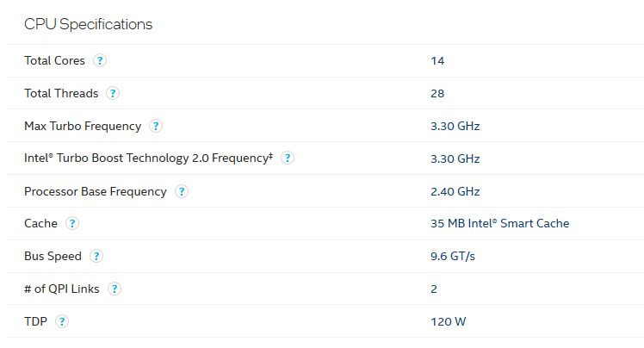
Task: Show help info for Max Turbo Frequency
Action: [156, 126]
